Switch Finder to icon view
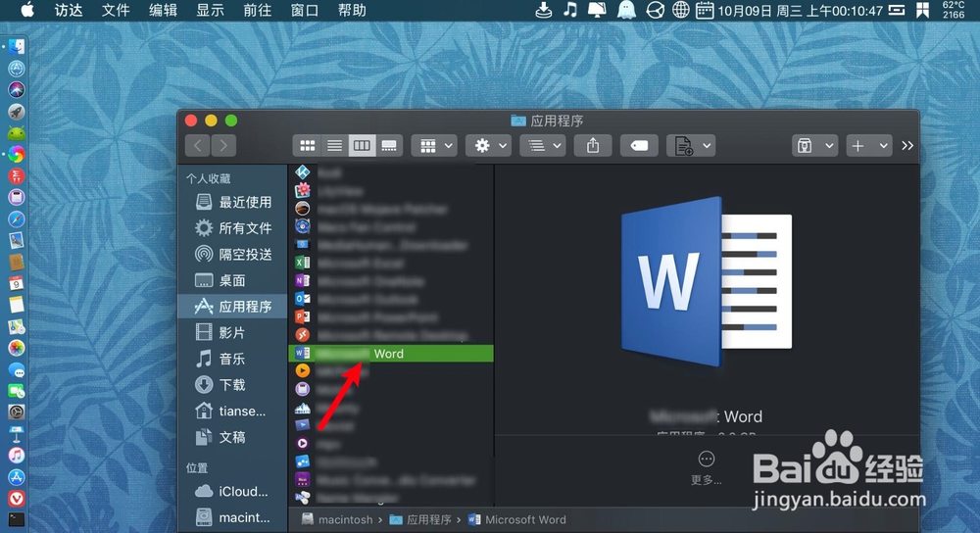Viewport: 980px width, 533px height. tap(307, 146)
